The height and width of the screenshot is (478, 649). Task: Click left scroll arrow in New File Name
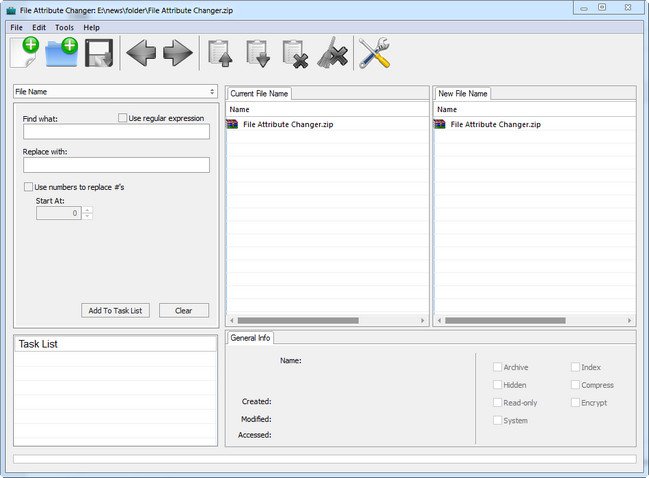tap(439, 320)
